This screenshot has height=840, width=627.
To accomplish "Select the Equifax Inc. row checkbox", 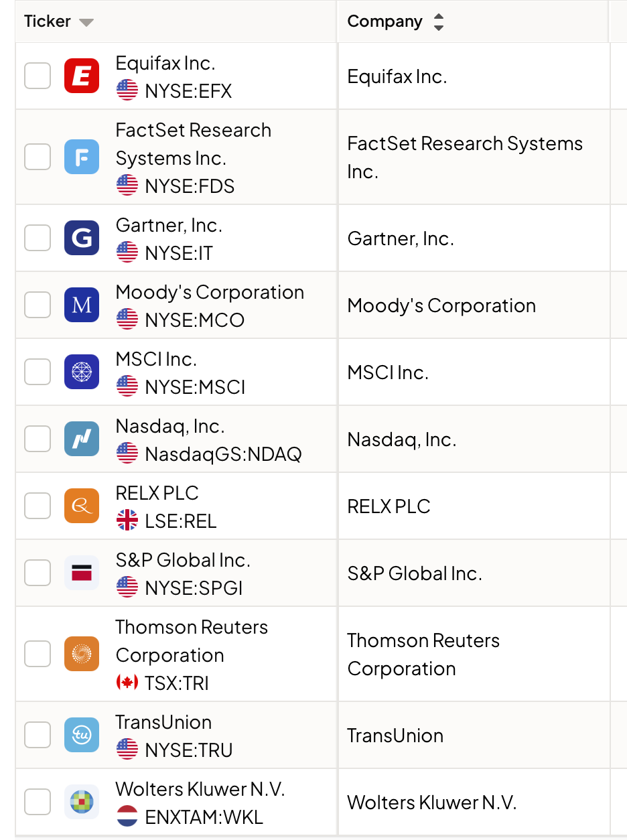I will point(38,76).
